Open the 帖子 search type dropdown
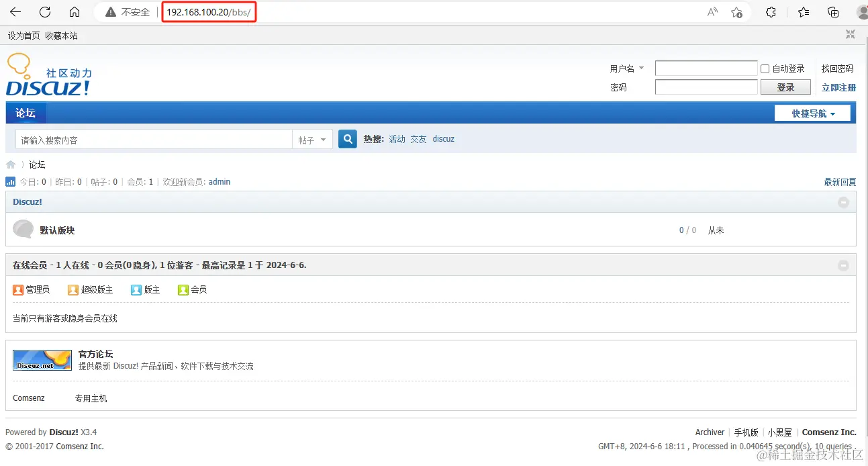This screenshot has height=466, width=868. (x=312, y=140)
